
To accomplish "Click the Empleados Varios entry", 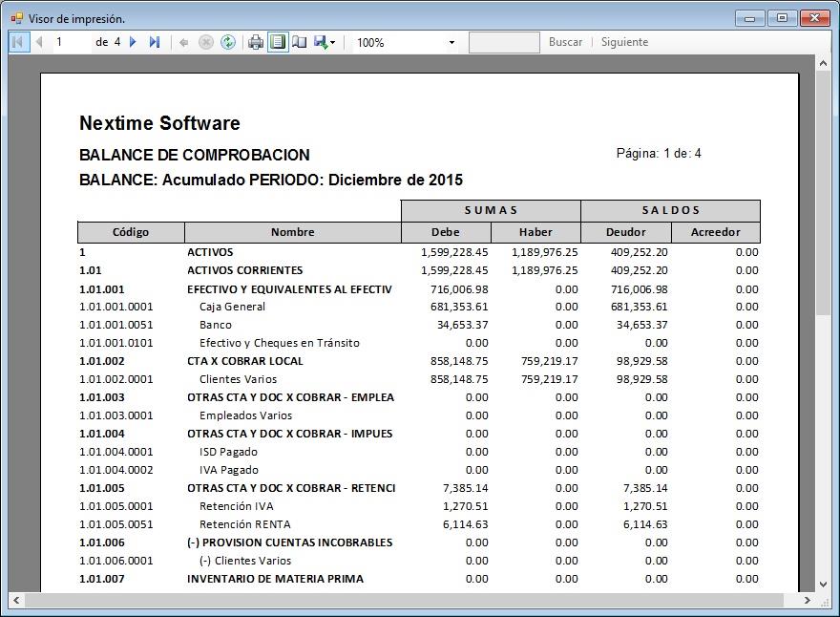I will (x=245, y=416).
